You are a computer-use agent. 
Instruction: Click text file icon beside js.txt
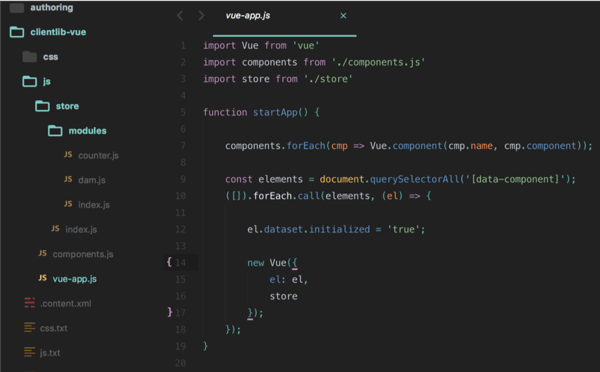[x=29, y=352]
